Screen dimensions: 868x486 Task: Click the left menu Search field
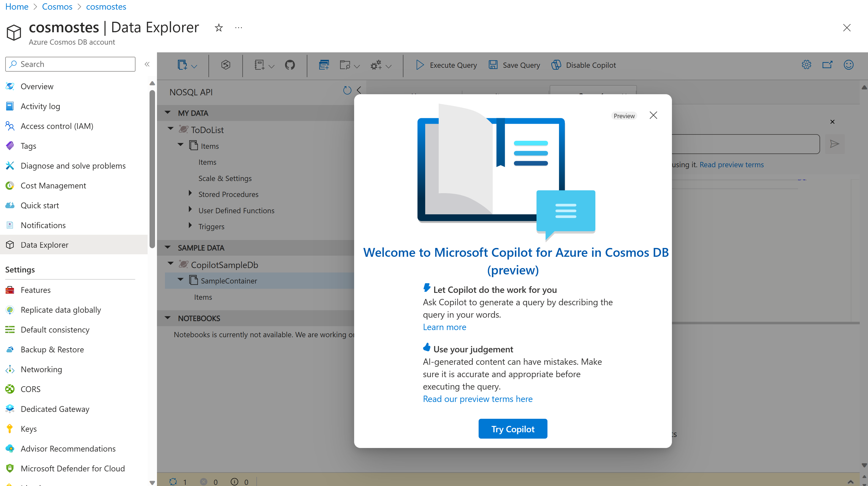[70, 64]
